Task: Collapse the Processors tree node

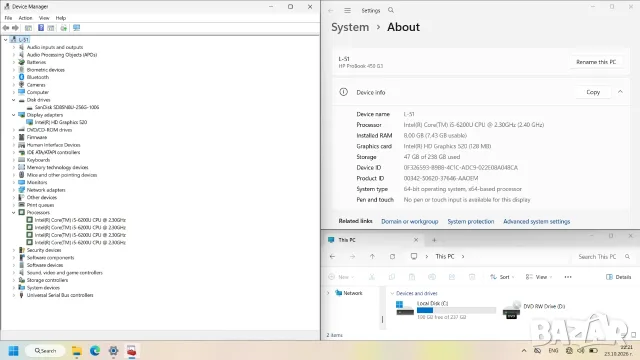Action: coord(13,213)
